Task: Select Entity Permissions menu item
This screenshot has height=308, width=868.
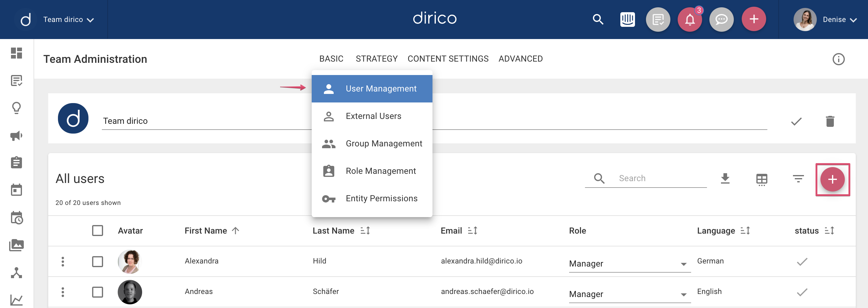Action: [x=372, y=199]
